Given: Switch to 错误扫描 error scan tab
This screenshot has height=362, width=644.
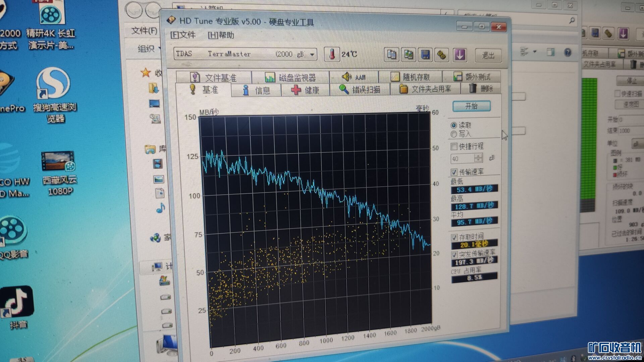Looking at the screenshot, I should [x=360, y=89].
